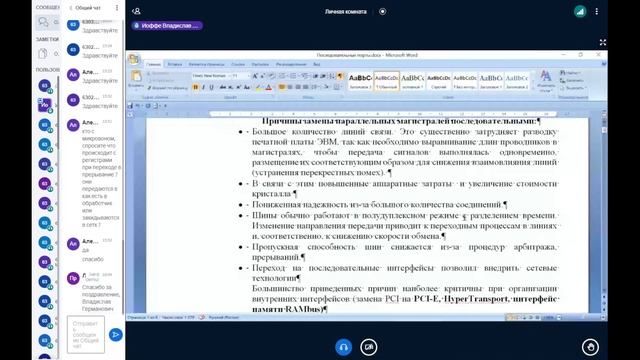Click the Decrease Indent icon
The image size is (640, 360).
[x=315, y=76]
